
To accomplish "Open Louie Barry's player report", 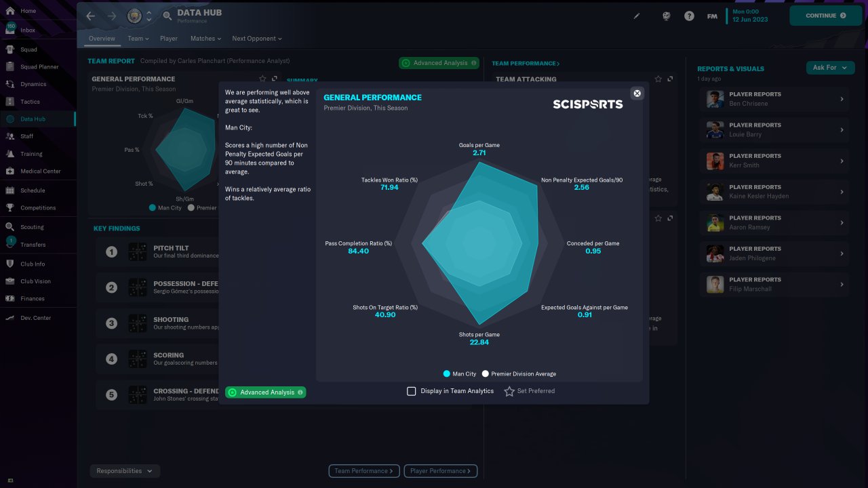I will (774, 129).
